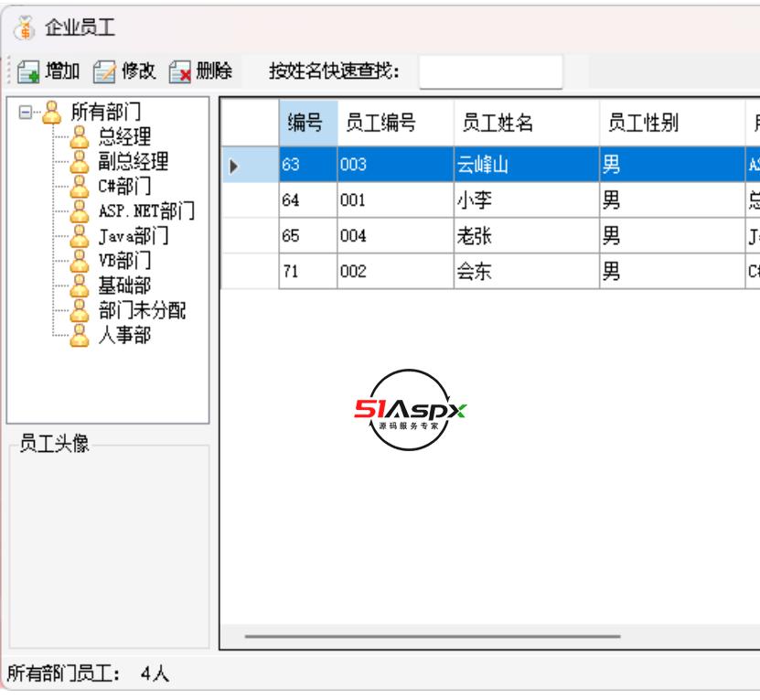
Task: Click the icon beside 副总经理
Action: point(80,162)
